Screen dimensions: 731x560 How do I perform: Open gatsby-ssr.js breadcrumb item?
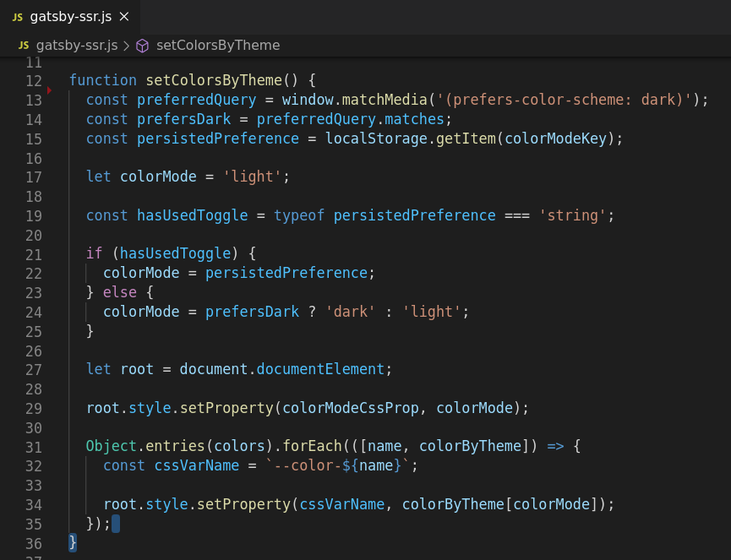77,46
